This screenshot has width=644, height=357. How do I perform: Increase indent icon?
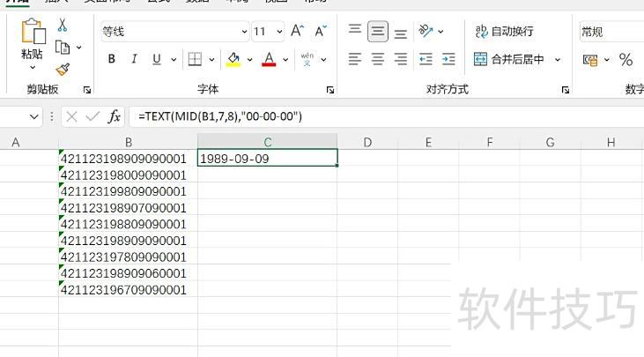(x=448, y=59)
